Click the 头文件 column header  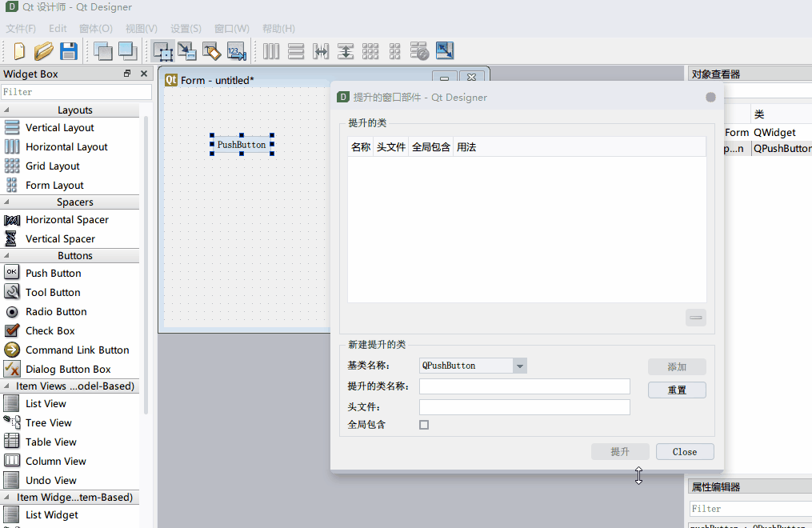click(391, 147)
